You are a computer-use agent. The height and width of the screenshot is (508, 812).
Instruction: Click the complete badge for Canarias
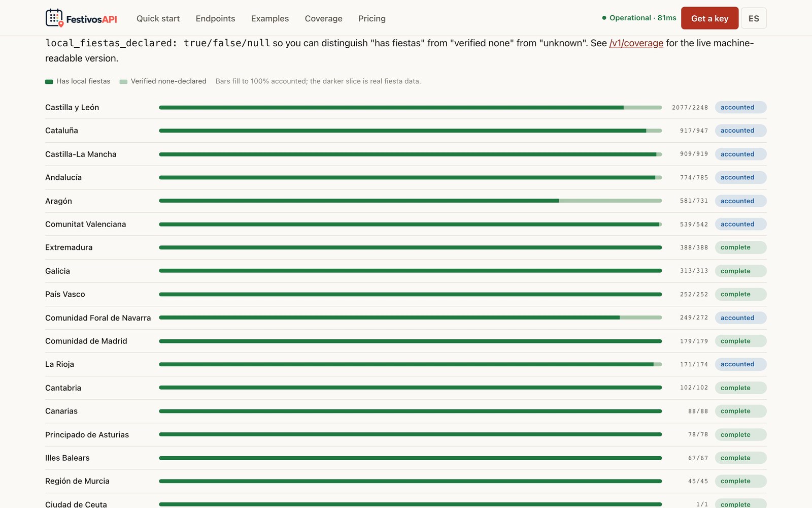(740, 411)
